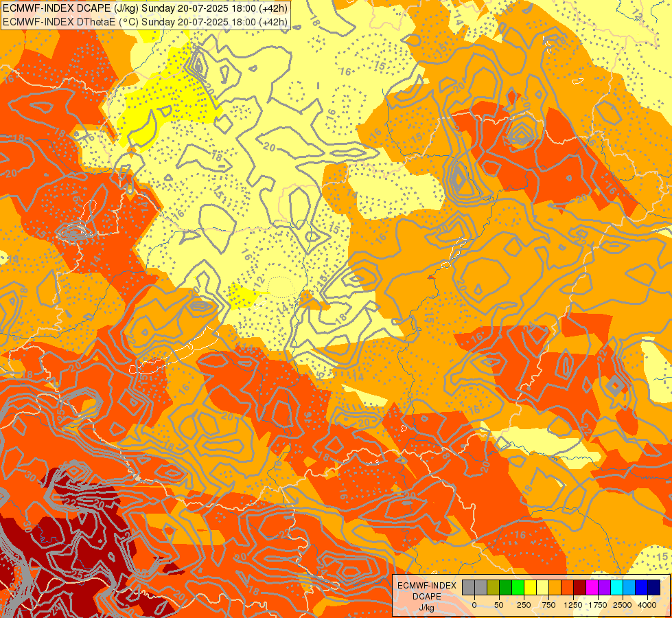Choose the dark red legend swatch
Viewport: 672px width, 618px height.
coord(580,587)
